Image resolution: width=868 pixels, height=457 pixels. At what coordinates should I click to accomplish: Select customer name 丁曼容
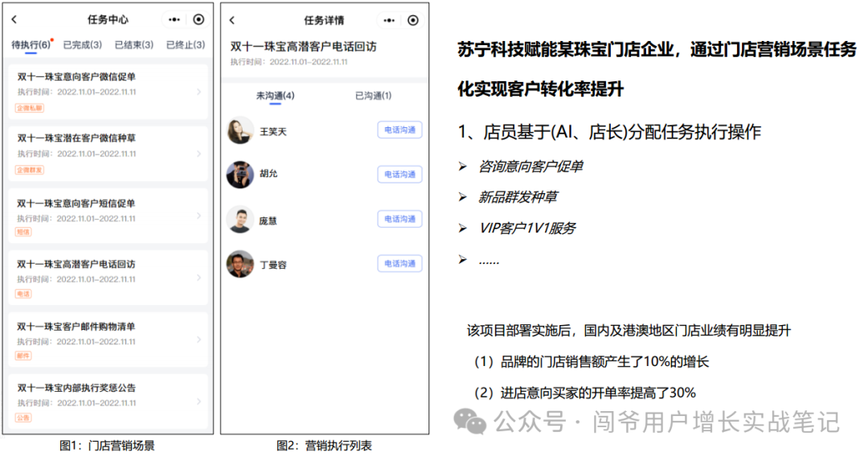point(273,266)
